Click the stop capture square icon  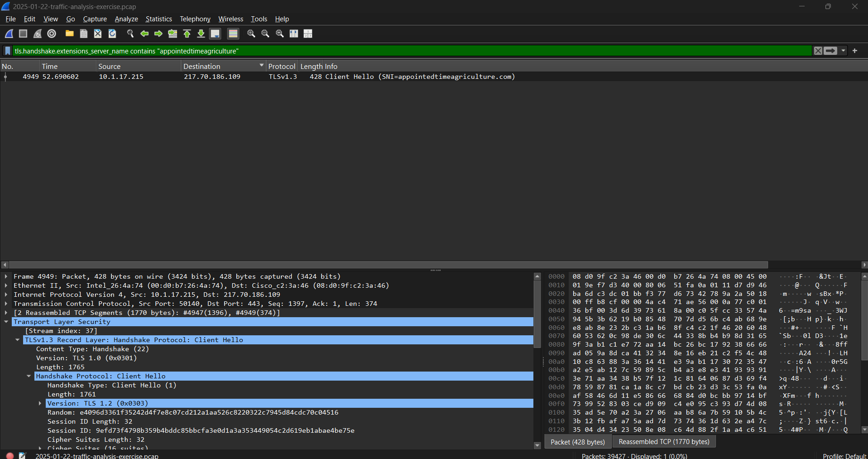point(23,34)
